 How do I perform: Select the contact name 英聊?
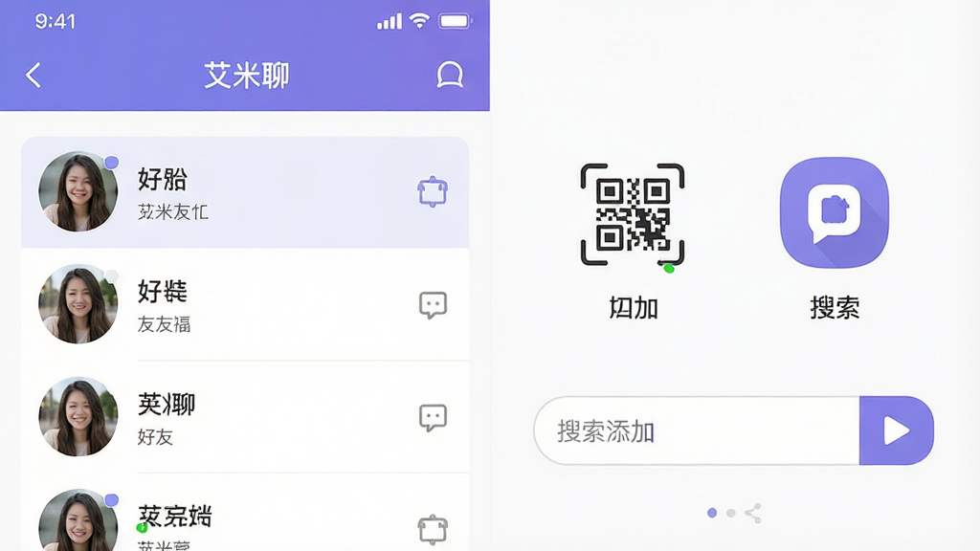(x=167, y=405)
